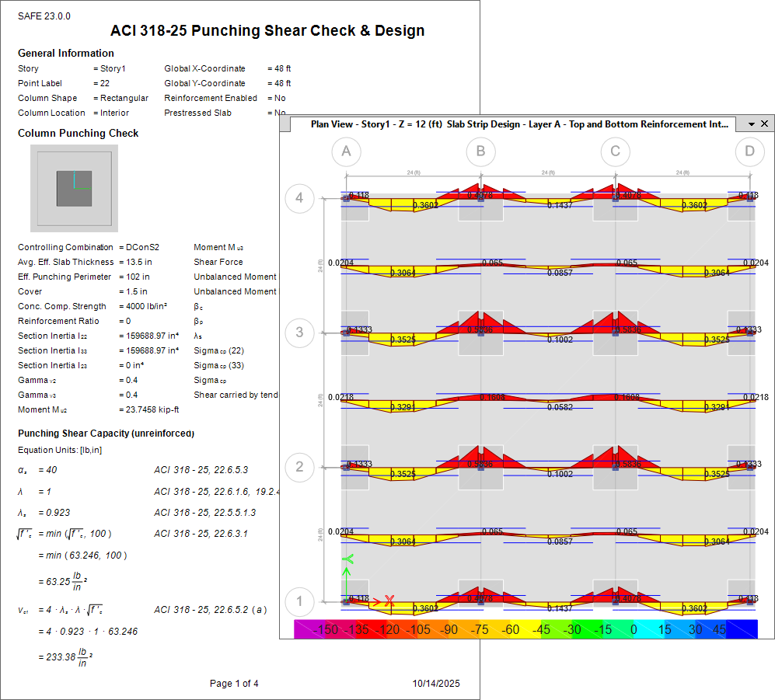Select grid line bubble 2
The height and width of the screenshot is (700, 775).
(x=300, y=467)
